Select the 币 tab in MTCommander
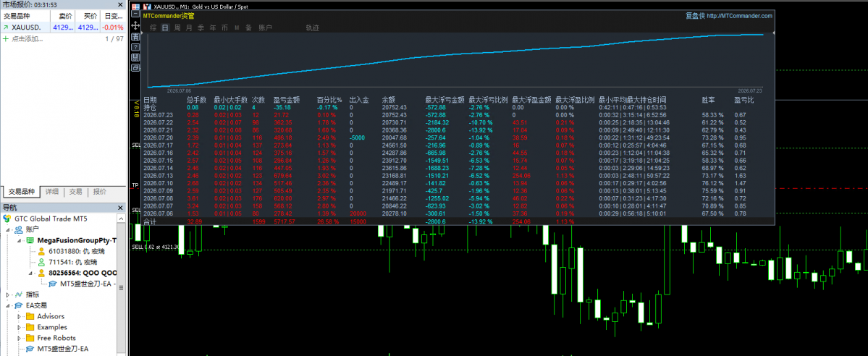The image size is (868, 356). tap(224, 27)
